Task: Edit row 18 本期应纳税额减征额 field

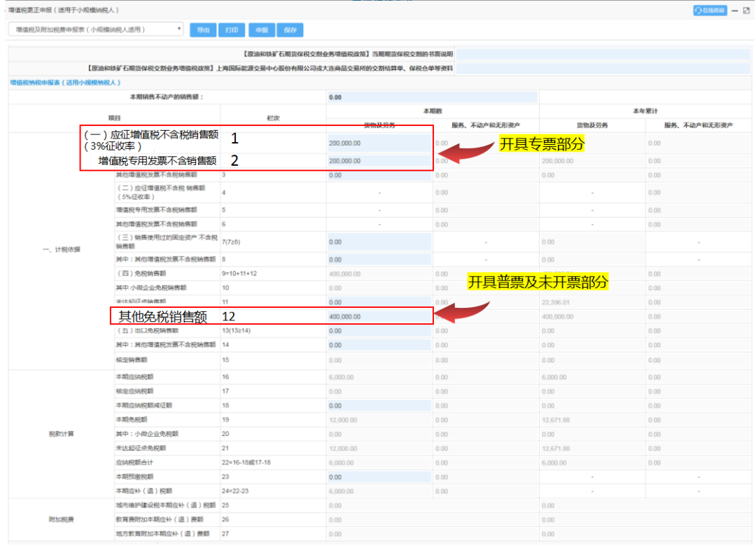Action: coord(379,406)
